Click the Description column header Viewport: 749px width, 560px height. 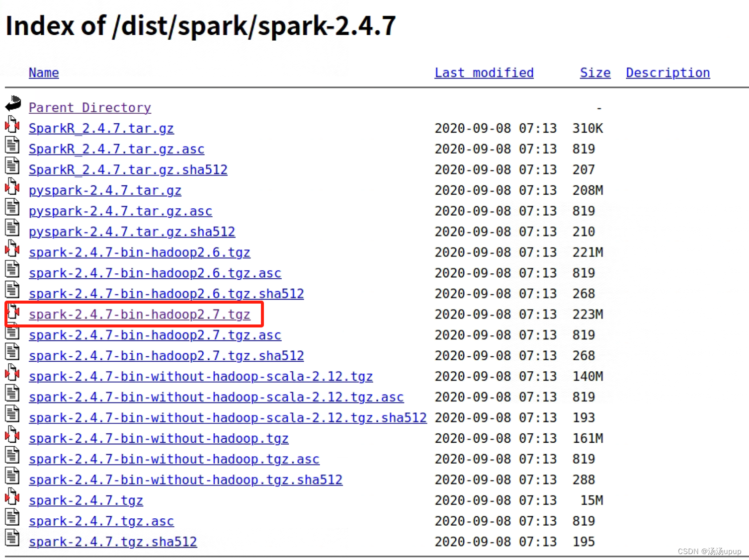pos(667,73)
